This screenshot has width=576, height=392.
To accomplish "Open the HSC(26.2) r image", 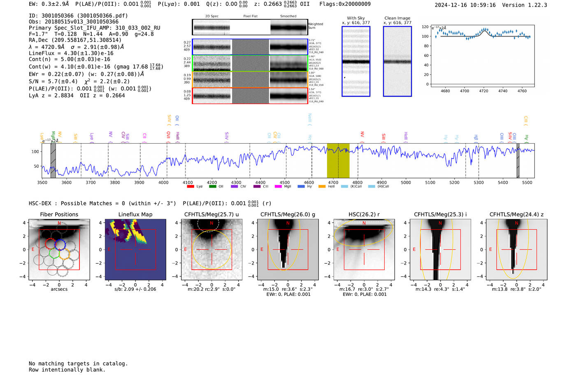I will tap(364, 250).
